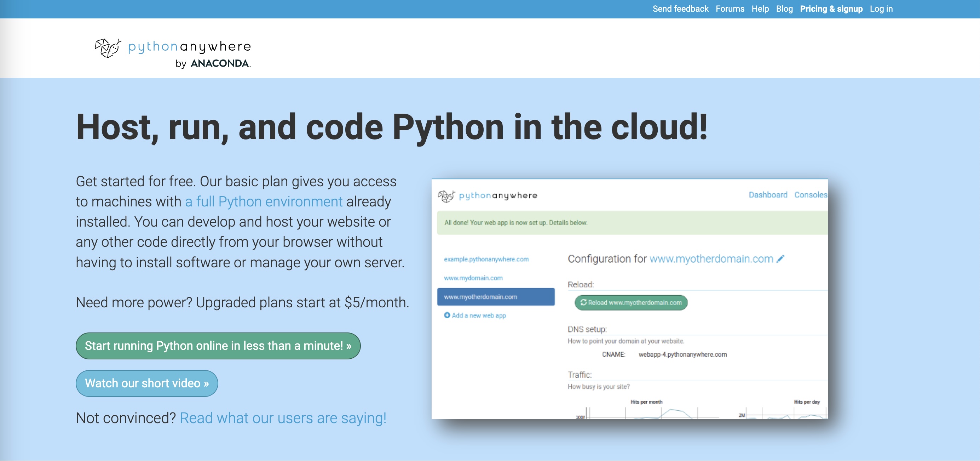
Task: Click 'Need more power?' pricing text
Action: pos(242,302)
